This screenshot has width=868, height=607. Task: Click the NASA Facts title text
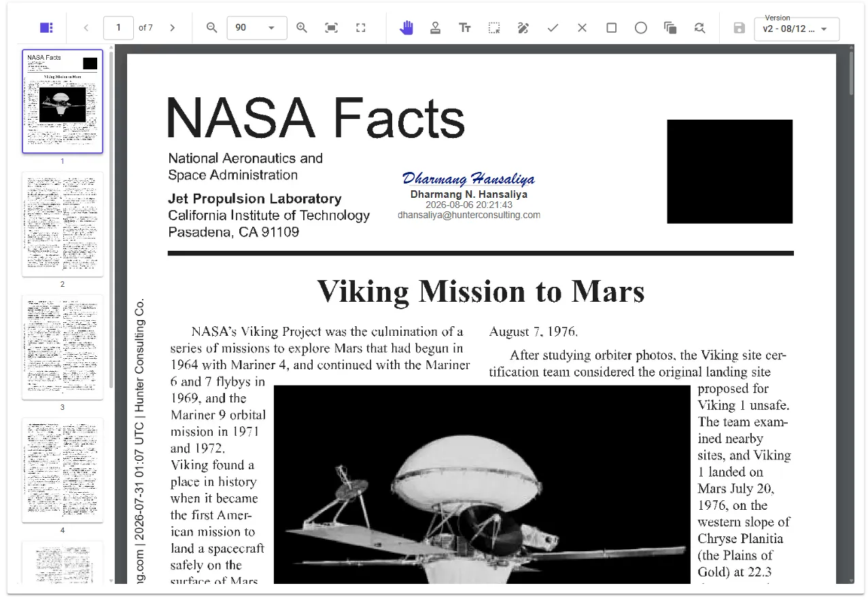pos(316,118)
